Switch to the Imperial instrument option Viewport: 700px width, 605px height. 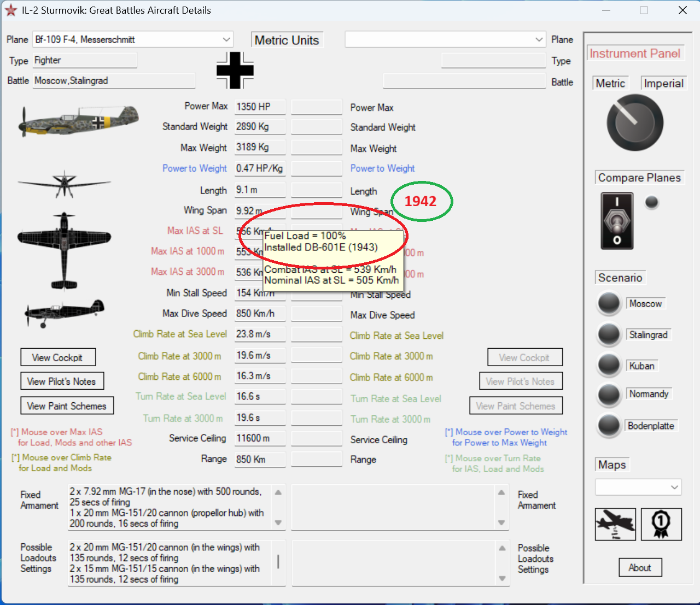[663, 83]
